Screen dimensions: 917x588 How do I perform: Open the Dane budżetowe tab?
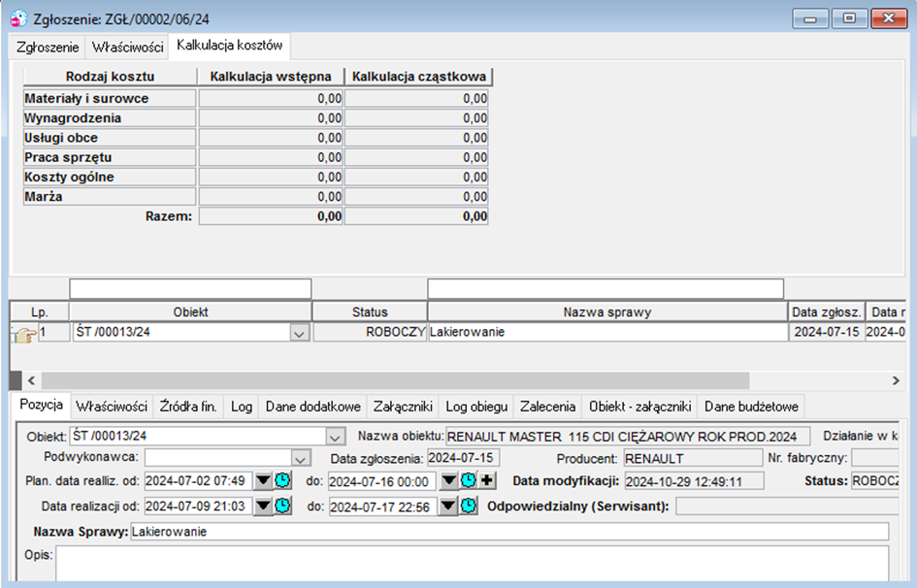click(751, 407)
